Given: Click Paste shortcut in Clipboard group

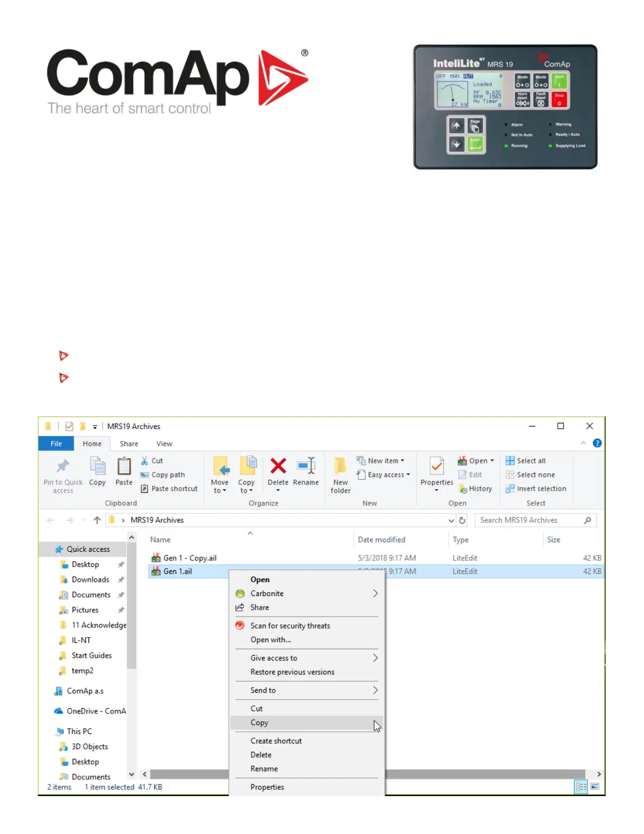Looking at the screenshot, I should pyautogui.click(x=169, y=489).
